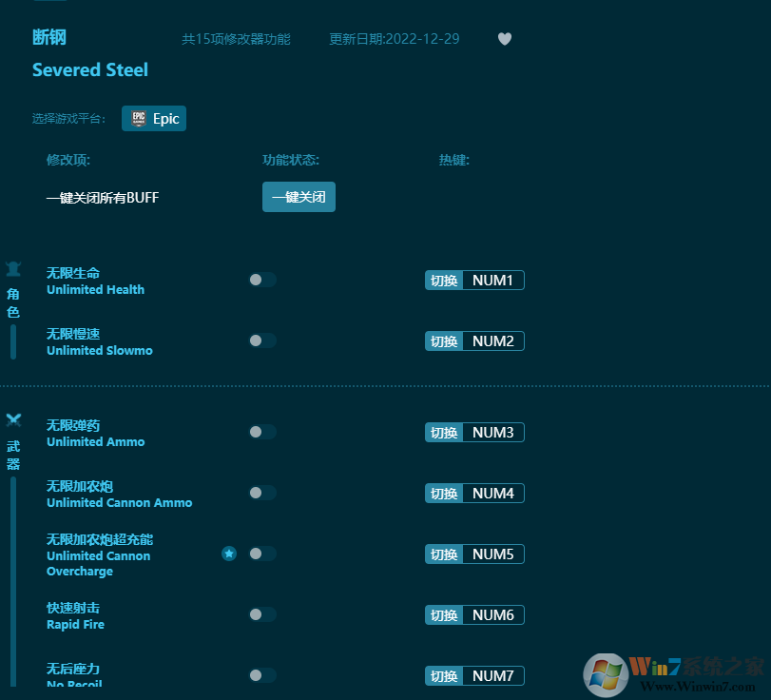Edit the NUM5 hotkey field
This screenshot has height=700, width=771.
click(493, 554)
